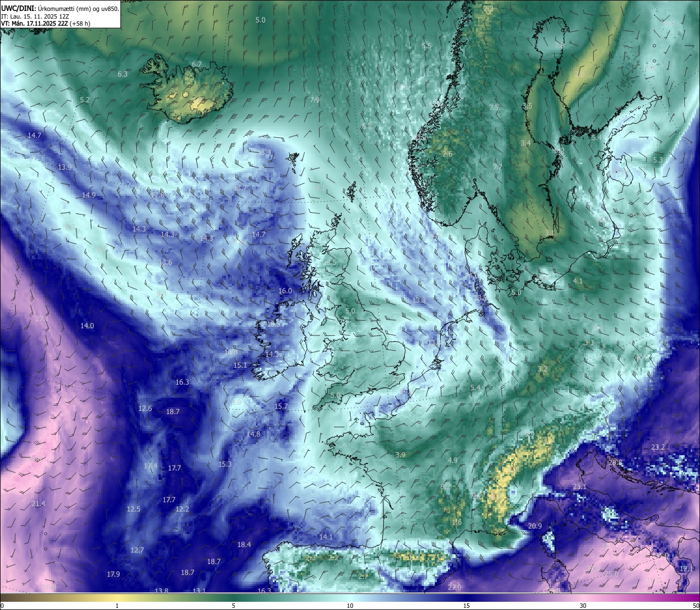Click the map value 1.6 over southern France
This screenshot has height=610, width=700.
tap(457, 522)
